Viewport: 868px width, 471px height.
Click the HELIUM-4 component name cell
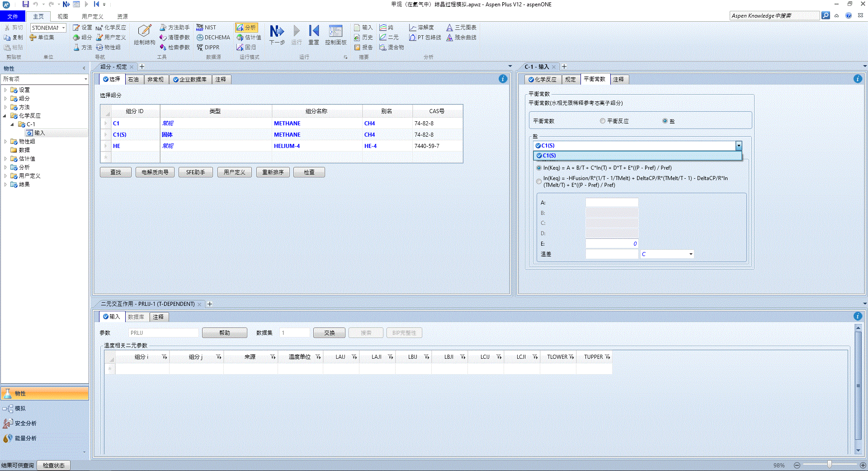(x=317, y=146)
